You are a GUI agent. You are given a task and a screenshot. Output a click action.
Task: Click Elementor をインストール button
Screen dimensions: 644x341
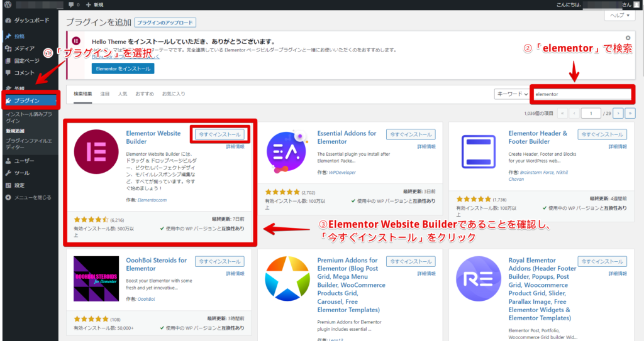(x=123, y=68)
